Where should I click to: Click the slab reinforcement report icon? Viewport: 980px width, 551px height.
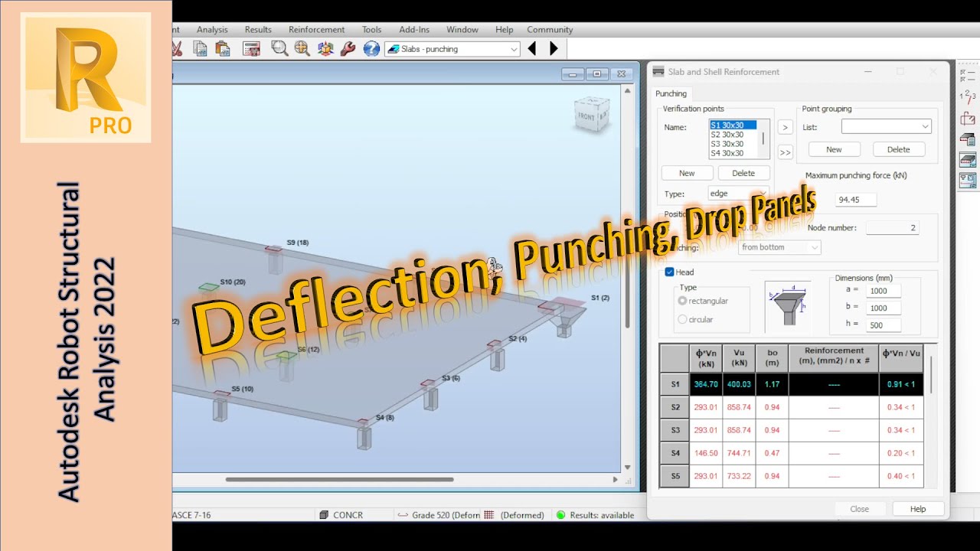(968, 139)
